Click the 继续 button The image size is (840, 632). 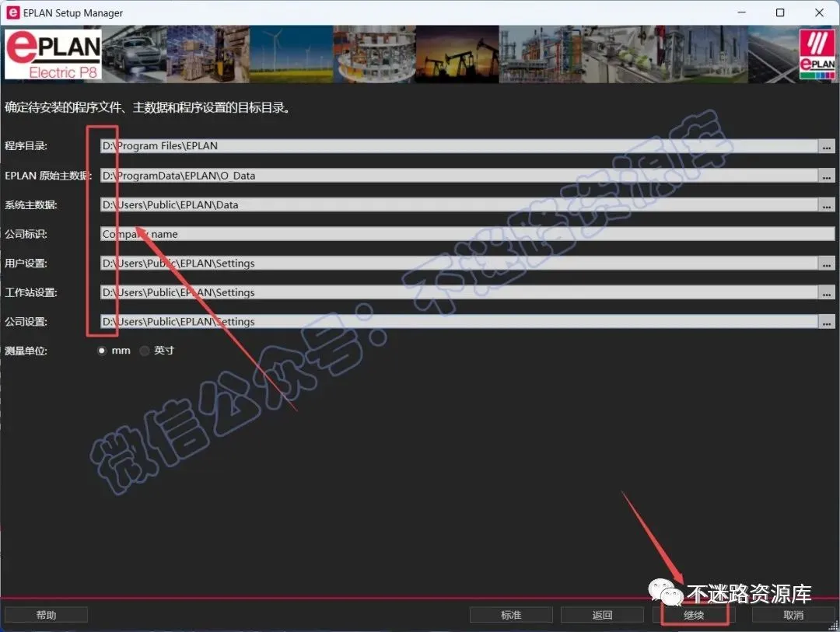tap(694, 615)
